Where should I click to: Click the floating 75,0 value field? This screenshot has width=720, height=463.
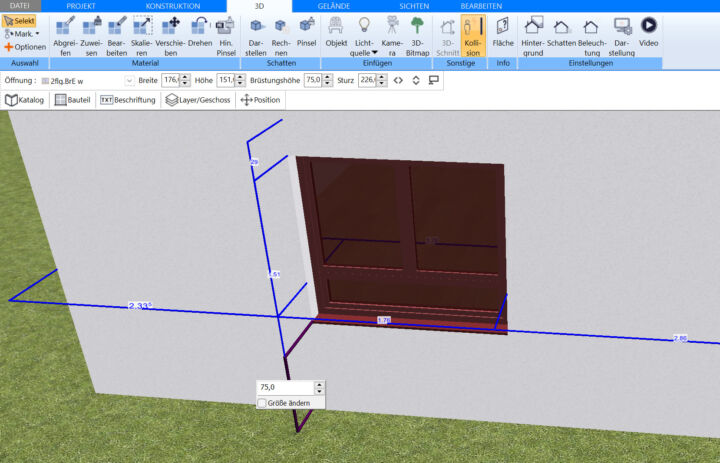(x=285, y=387)
